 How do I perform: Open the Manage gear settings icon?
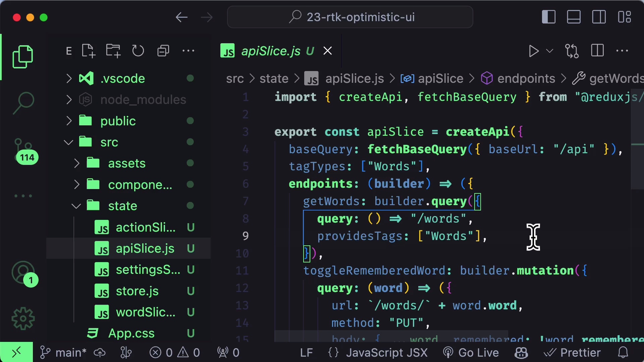pyautogui.click(x=23, y=318)
